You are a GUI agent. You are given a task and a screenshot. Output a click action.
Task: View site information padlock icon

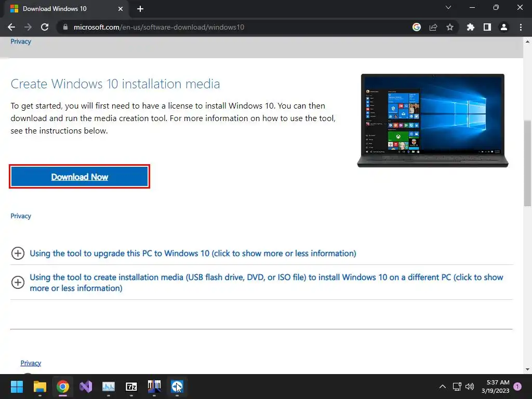(65, 27)
